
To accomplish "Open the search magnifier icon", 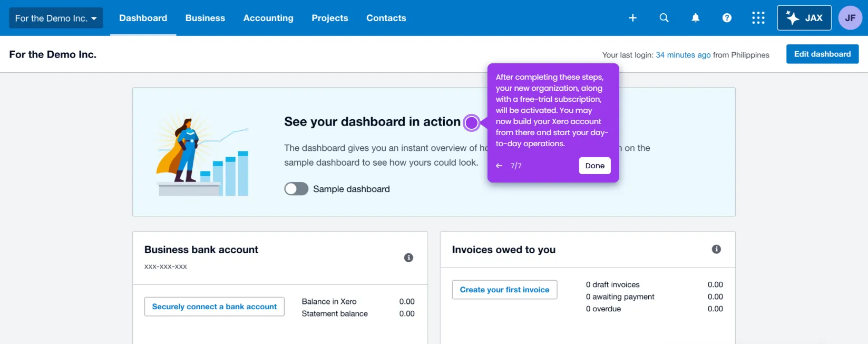I will [x=664, y=18].
